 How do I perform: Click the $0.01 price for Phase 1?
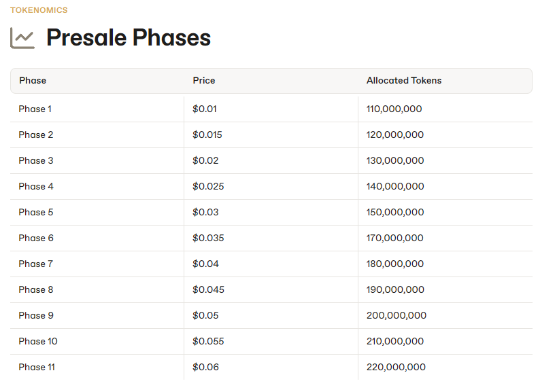pos(205,109)
